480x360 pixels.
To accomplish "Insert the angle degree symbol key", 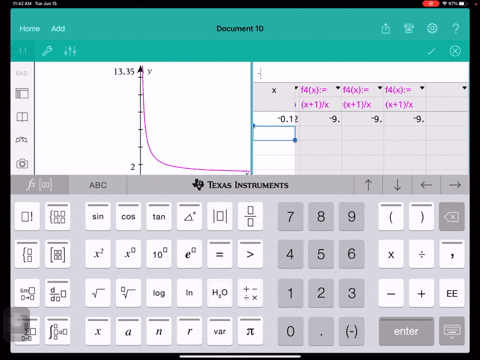I will pos(189,216).
